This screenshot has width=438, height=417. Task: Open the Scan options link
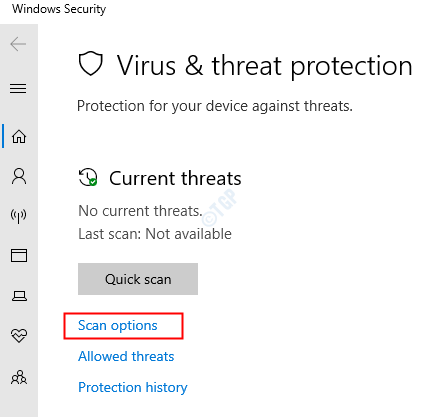(117, 325)
